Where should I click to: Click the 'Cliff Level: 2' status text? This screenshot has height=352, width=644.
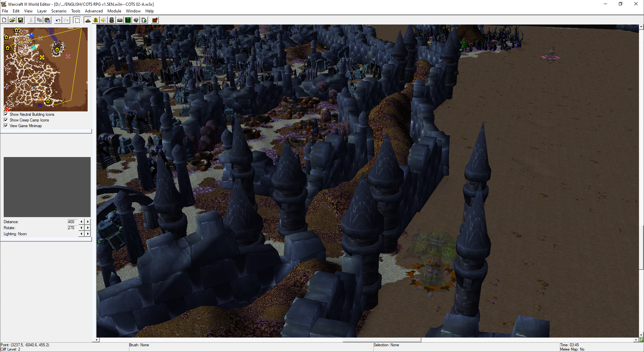10,349
